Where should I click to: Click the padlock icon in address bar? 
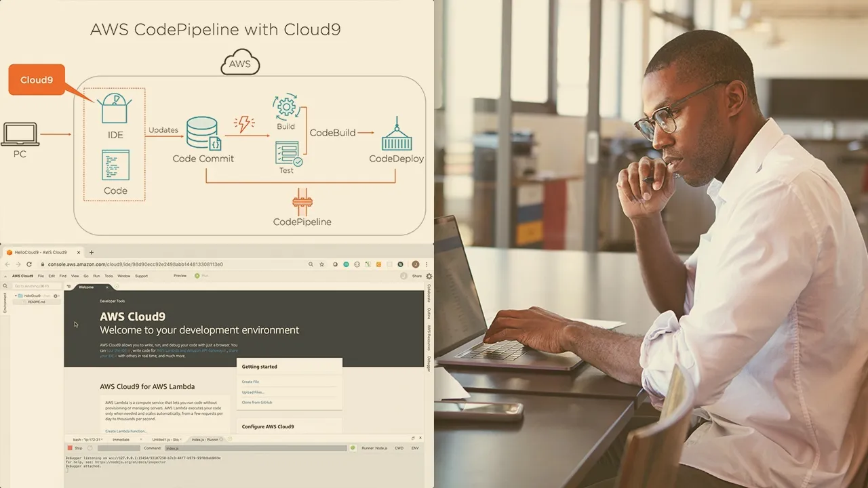point(43,264)
